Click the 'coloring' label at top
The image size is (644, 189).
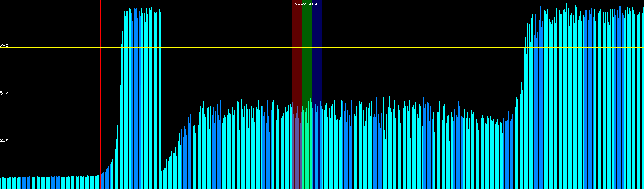[x=306, y=3]
